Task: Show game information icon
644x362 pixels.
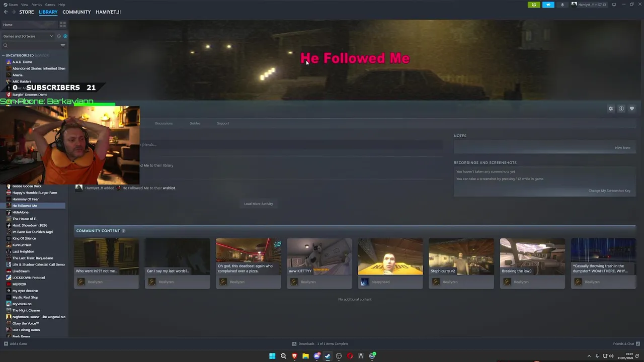Action: click(621, 109)
